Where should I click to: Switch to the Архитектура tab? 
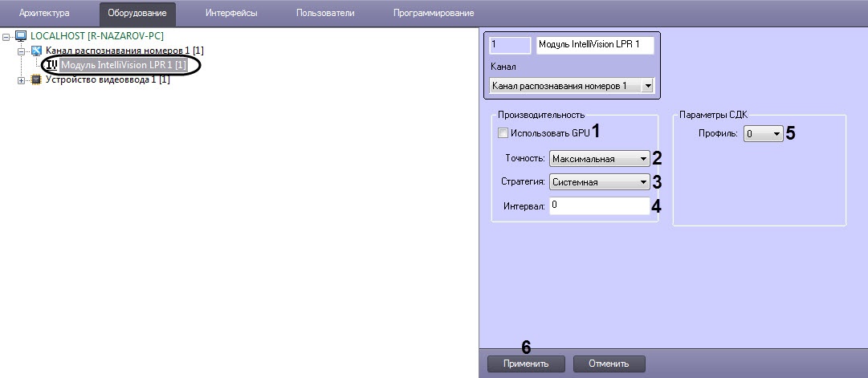tap(44, 14)
